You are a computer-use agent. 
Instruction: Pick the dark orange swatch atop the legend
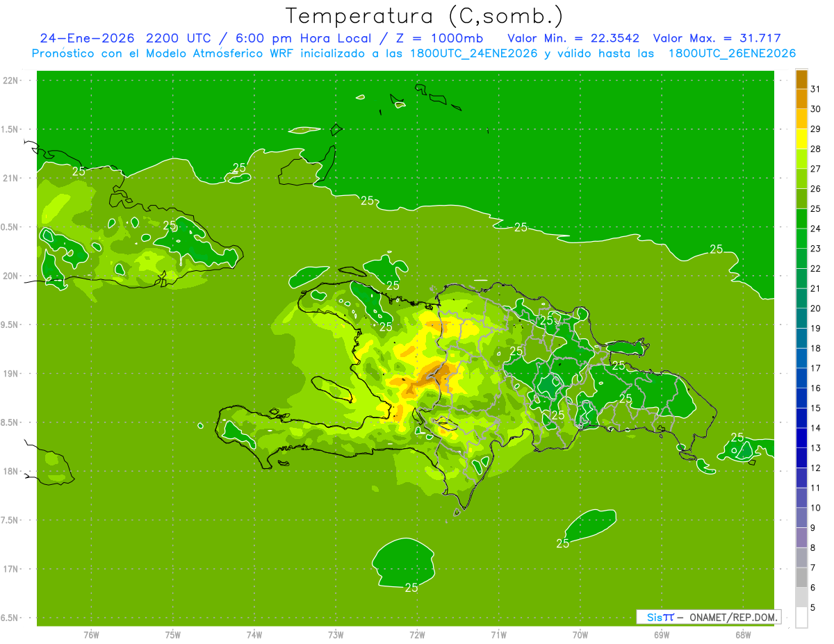(801, 79)
